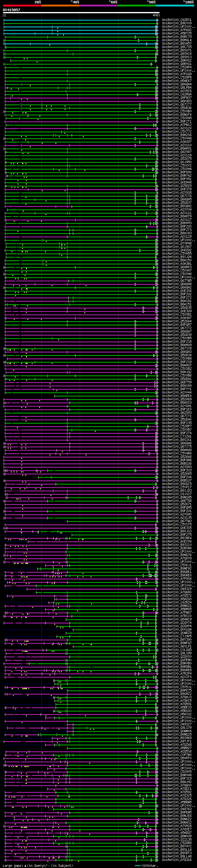197x868 pixels.
Task: Click hit UniRef100_B8AUS3
Action: 176,402
